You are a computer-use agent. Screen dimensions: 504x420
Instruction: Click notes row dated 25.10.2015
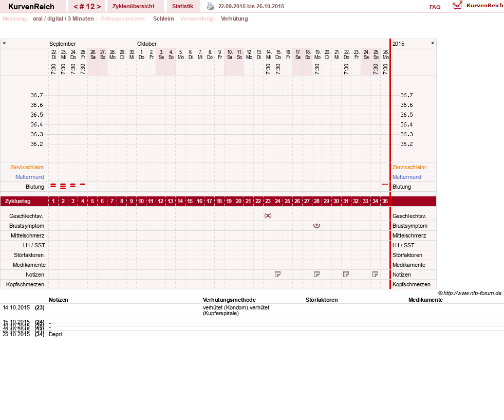tap(252, 334)
